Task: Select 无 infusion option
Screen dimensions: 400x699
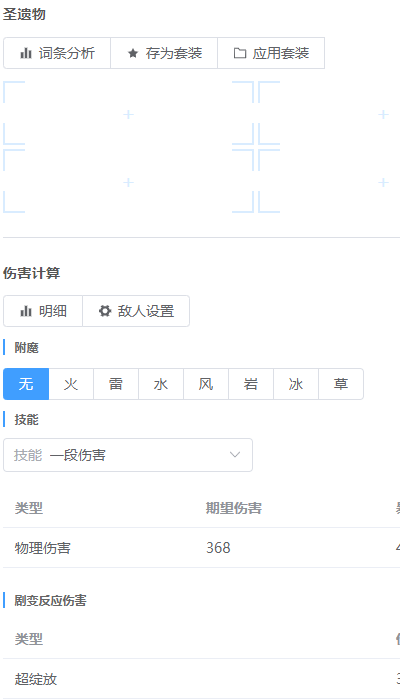Action: tap(26, 384)
